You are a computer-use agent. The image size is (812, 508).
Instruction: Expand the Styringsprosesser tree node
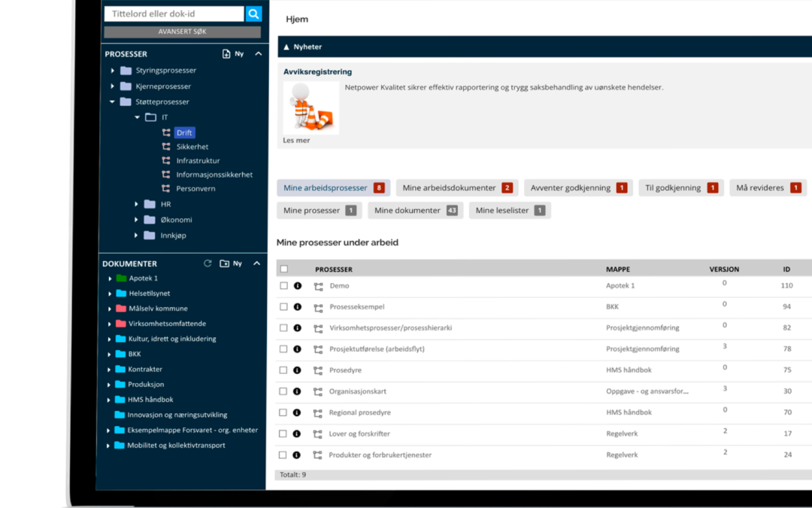pos(113,71)
